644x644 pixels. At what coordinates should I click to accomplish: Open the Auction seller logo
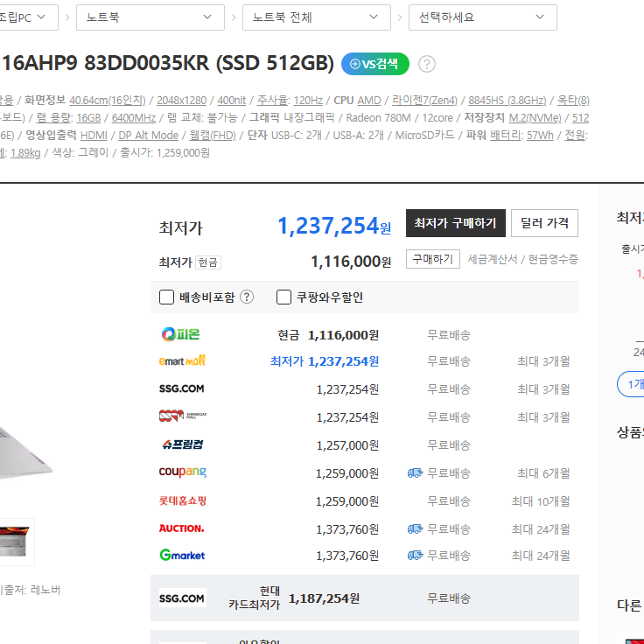[181, 528]
